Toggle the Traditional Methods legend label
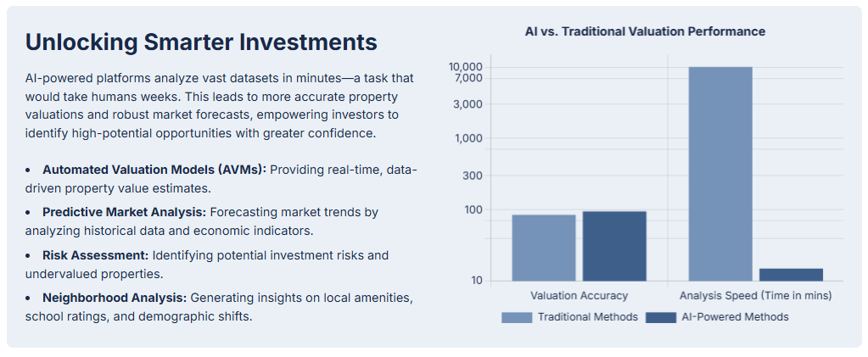 tap(587, 317)
